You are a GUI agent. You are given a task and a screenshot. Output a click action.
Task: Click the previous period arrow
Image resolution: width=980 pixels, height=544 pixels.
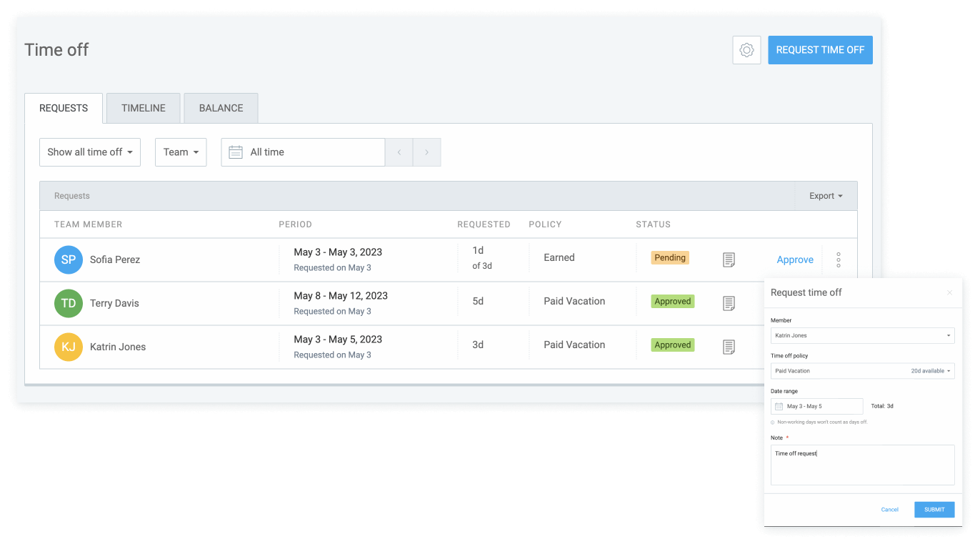(x=399, y=152)
